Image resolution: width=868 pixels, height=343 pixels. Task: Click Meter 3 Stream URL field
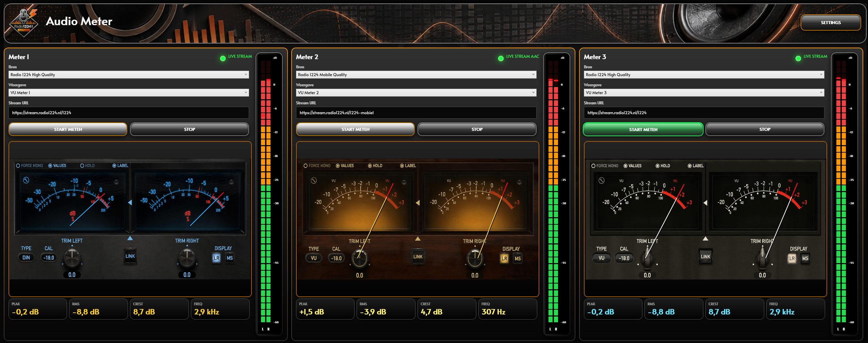point(704,113)
